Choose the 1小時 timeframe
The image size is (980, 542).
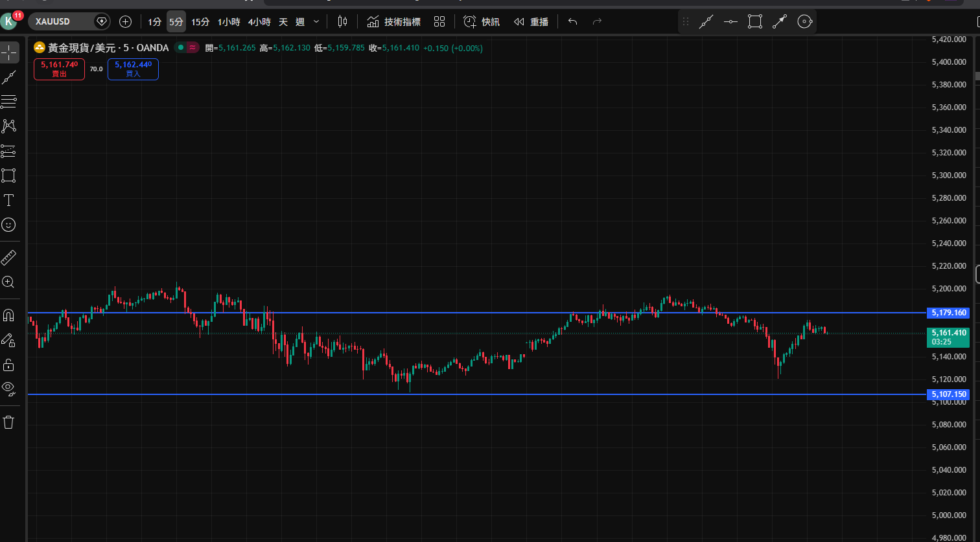pyautogui.click(x=229, y=22)
